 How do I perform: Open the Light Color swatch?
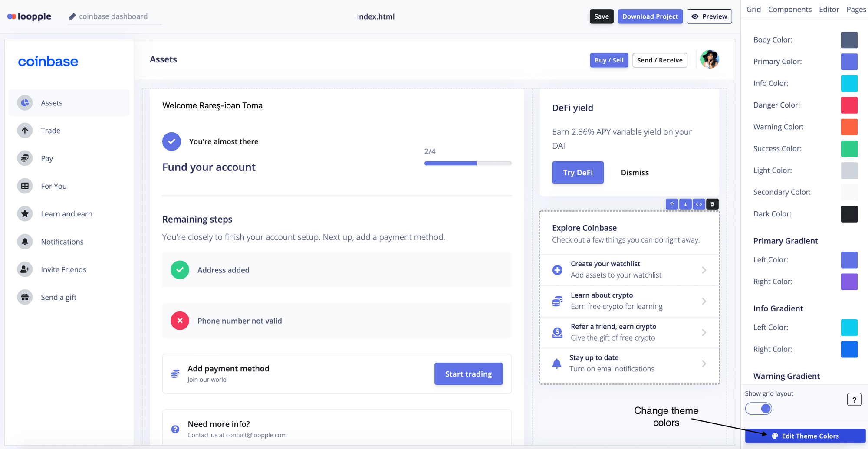click(x=849, y=170)
